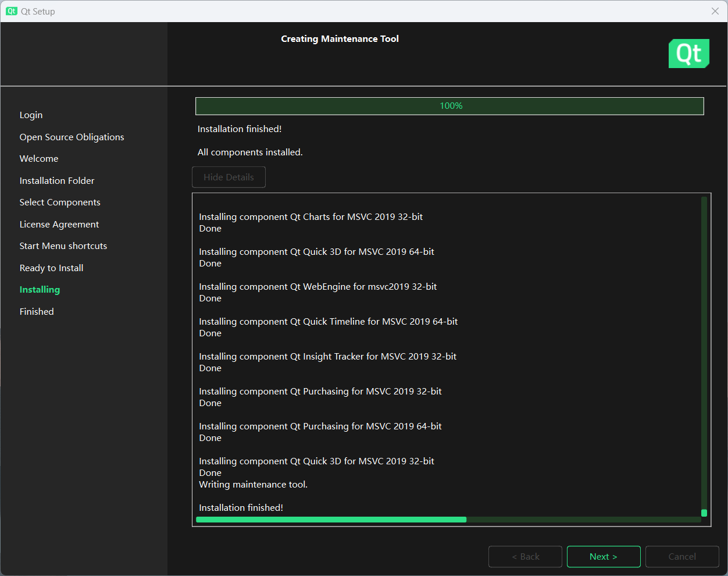The width and height of the screenshot is (728, 576).
Task: Click the 100% installation progress bar
Action: point(449,106)
